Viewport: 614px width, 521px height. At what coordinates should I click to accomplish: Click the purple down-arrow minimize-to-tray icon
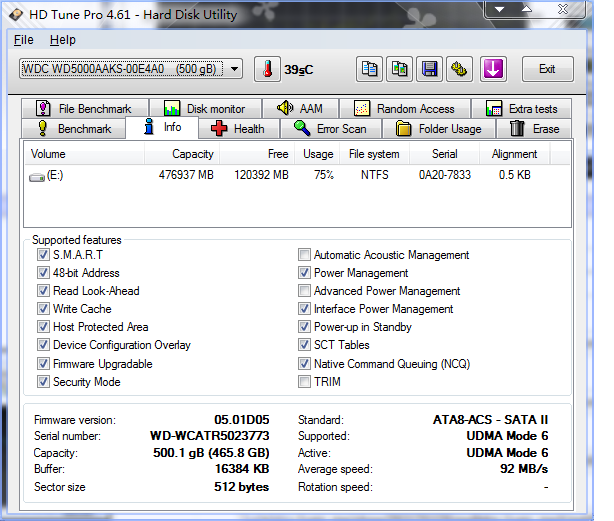[493, 69]
